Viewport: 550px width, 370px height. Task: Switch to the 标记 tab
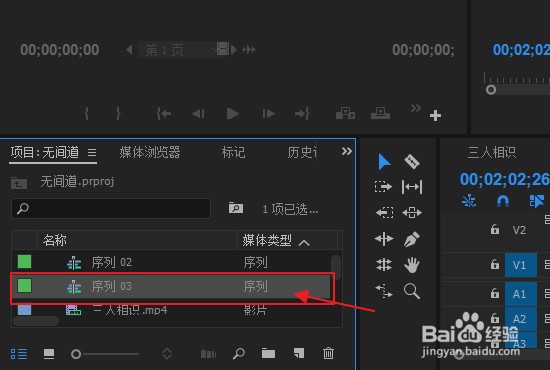233,153
